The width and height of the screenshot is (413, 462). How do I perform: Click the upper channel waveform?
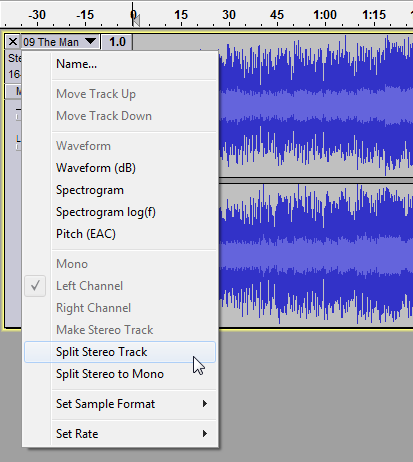316,106
